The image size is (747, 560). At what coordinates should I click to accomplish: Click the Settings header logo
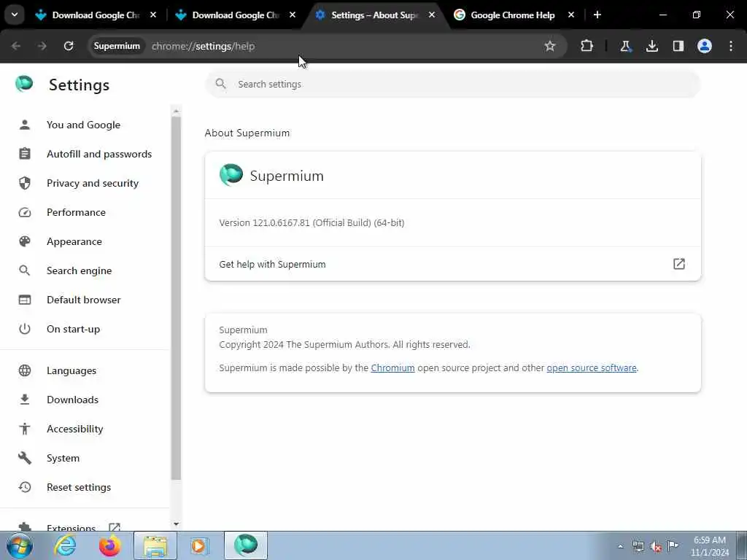coord(24,84)
